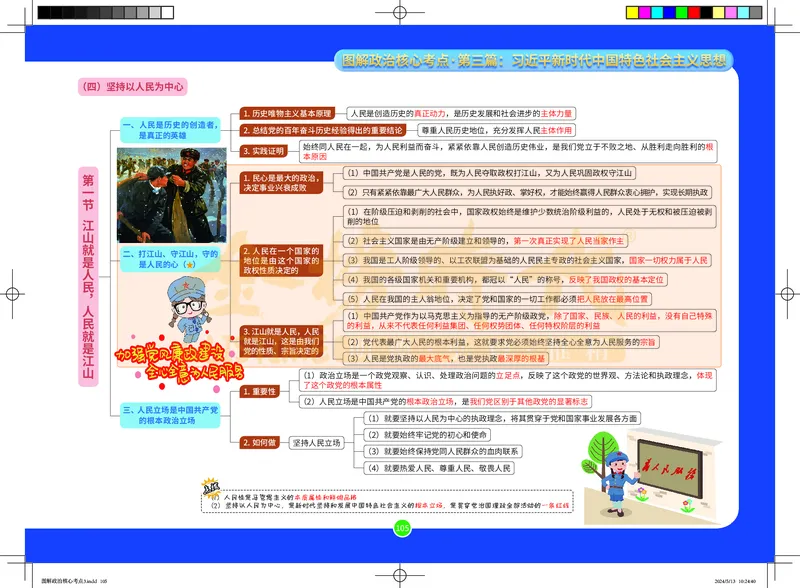Screen dimensions: 800x588
Task: Select the teacher cartoon beside the blackboard
Action: (x=618, y=480)
